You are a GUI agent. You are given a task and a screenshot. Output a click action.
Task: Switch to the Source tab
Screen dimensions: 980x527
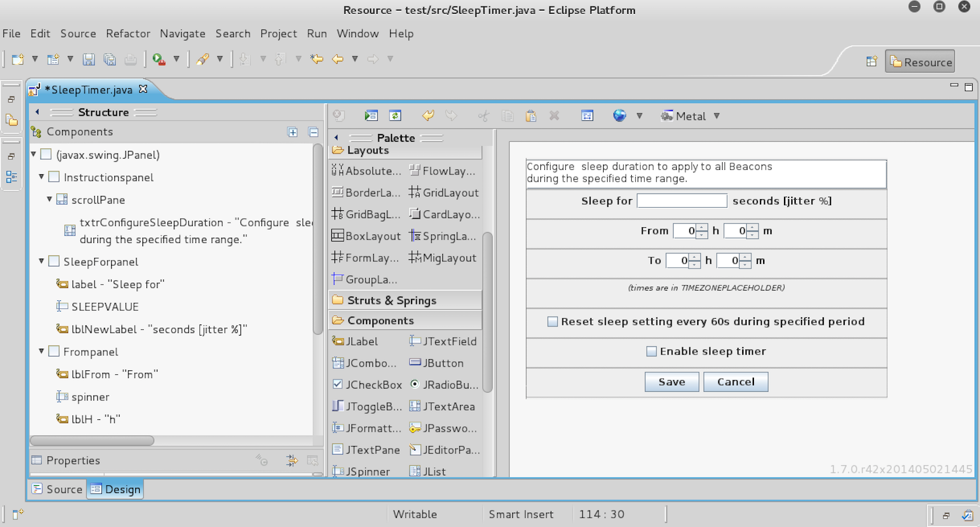(x=57, y=489)
